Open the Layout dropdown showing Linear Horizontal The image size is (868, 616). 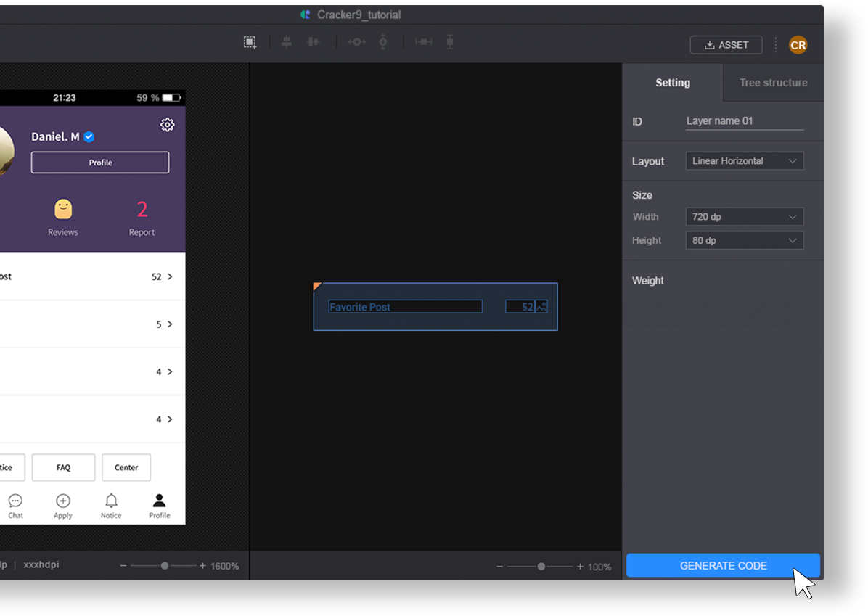click(x=744, y=161)
